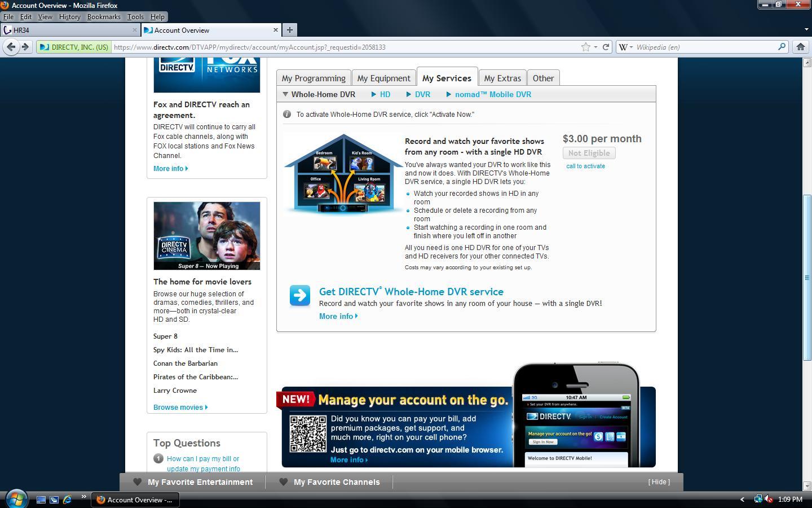Click the Wikipedia search magnifier icon

tap(782, 47)
